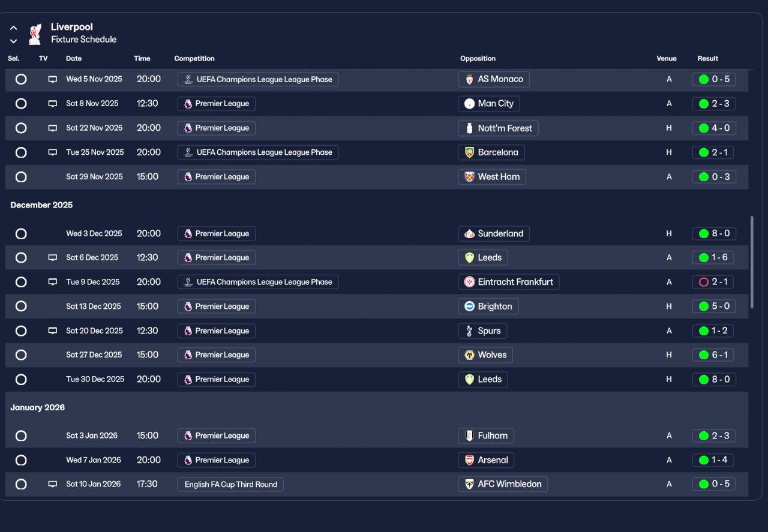Click the Spurs club badge
This screenshot has width=768, height=532.
click(469, 331)
